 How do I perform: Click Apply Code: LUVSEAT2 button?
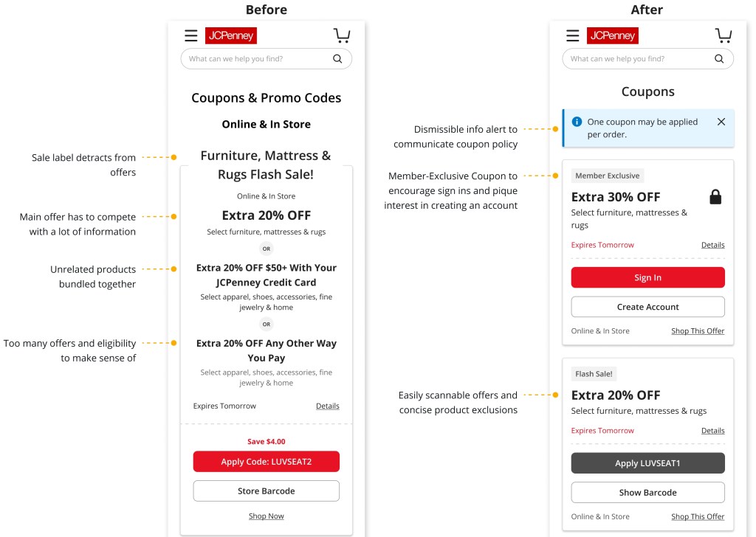coord(266,462)
